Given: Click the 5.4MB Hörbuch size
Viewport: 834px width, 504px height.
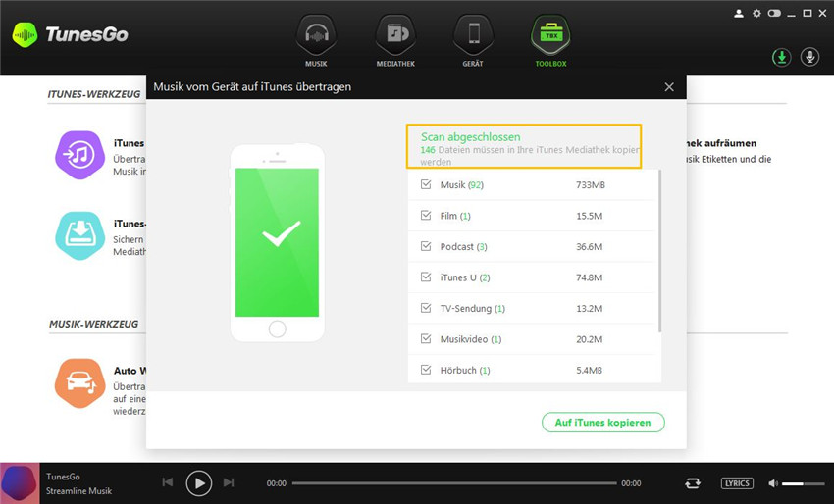Looking at the screenshot, I should [589, 370].
